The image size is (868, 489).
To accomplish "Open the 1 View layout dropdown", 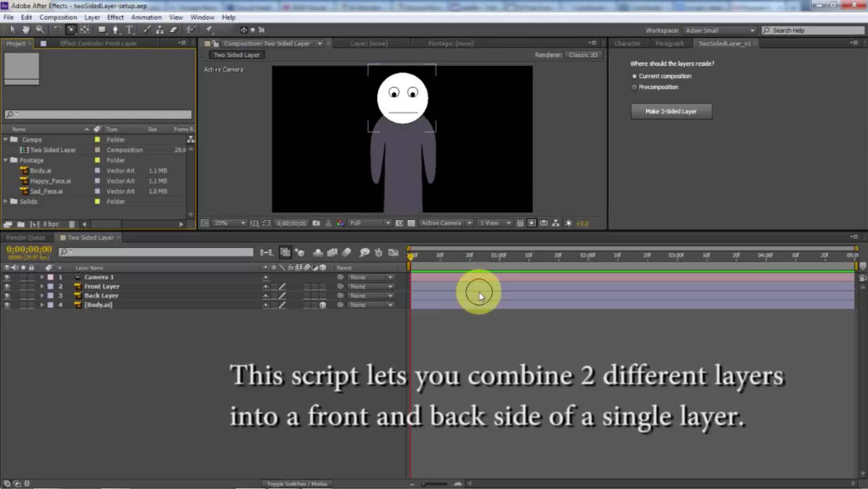I will [494, 223].
